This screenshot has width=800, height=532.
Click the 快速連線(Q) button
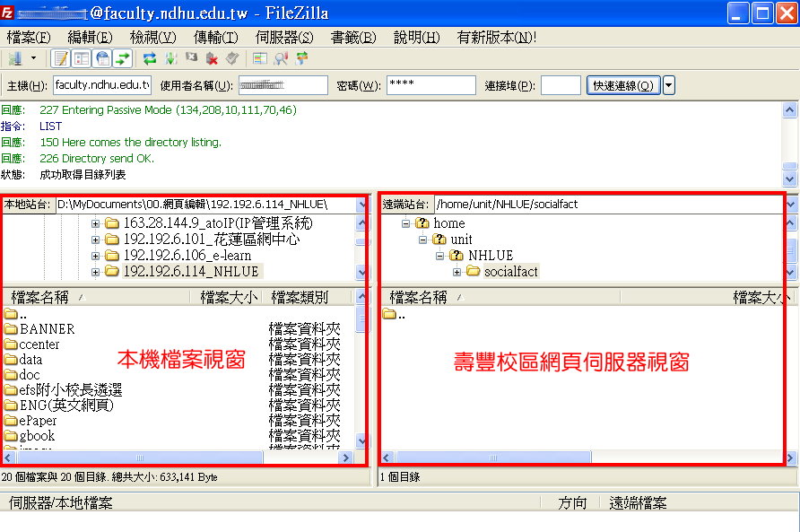(623, 85)
